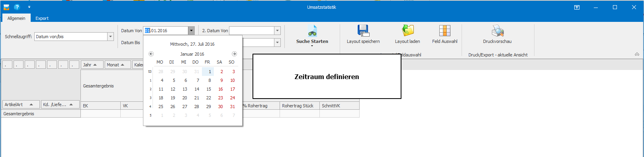Click the Rohertrag Stück column header
Screen dimensions: 644x157
299,106
